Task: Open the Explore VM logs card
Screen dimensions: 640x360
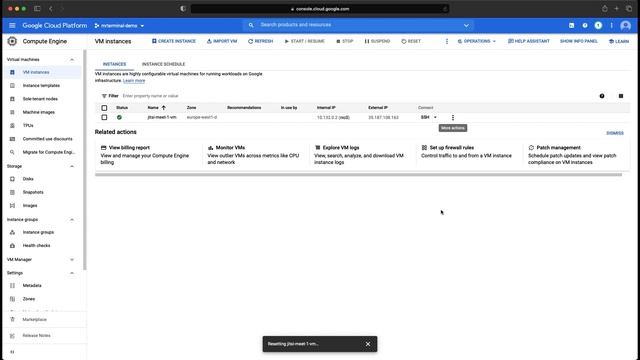Action: [362, 155]
